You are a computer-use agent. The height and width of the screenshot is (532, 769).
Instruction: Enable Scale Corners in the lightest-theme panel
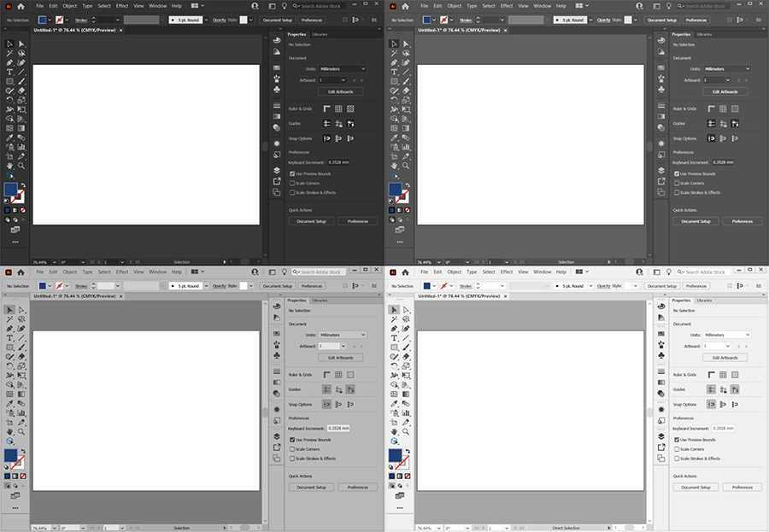(x=677, y=449)
